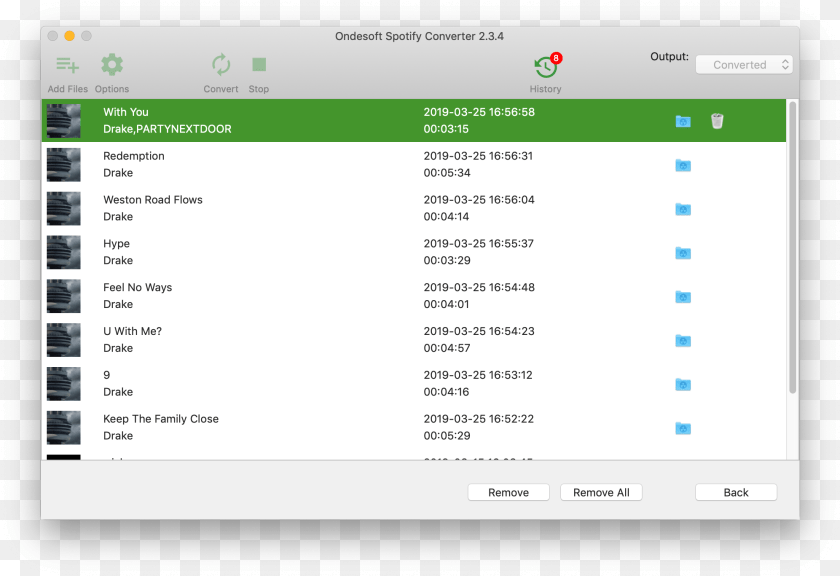Open folder icon for Redemption
Viewport: 840px width, 576px height.
point(683,165)
